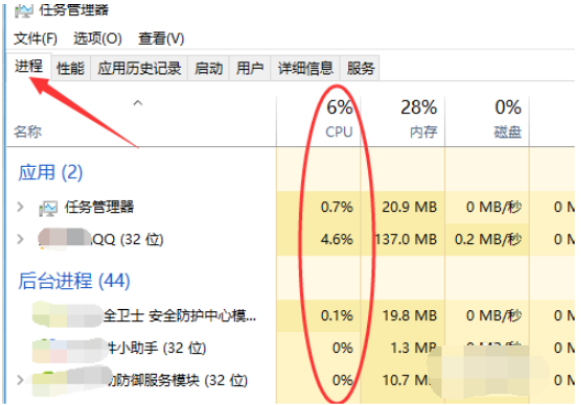Expand the 防御服务模块 (32 位) entry
This screenshot has width=582, height=405.
pos(20,380)
